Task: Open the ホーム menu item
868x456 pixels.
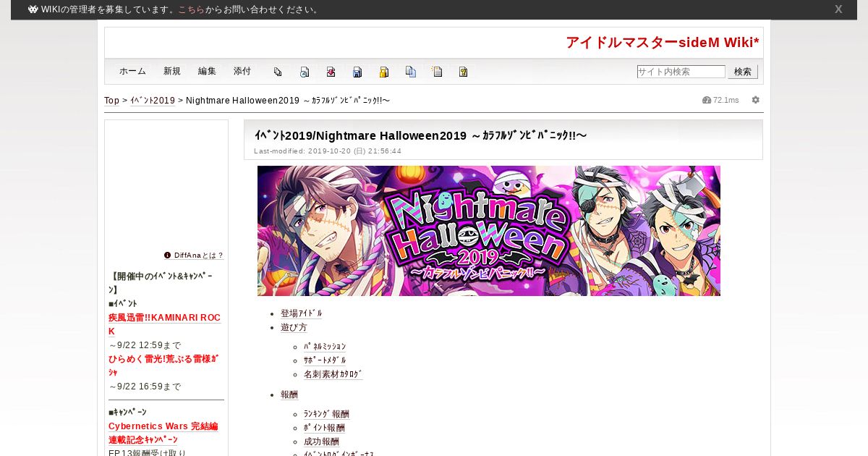Action: click(x=133, y=71)
